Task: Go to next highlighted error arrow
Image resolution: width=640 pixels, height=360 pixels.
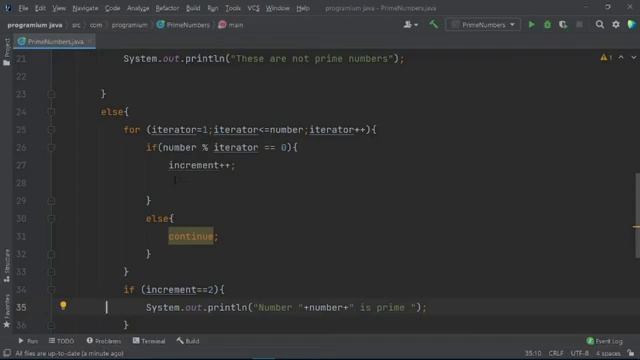Action: coord(633,58)
